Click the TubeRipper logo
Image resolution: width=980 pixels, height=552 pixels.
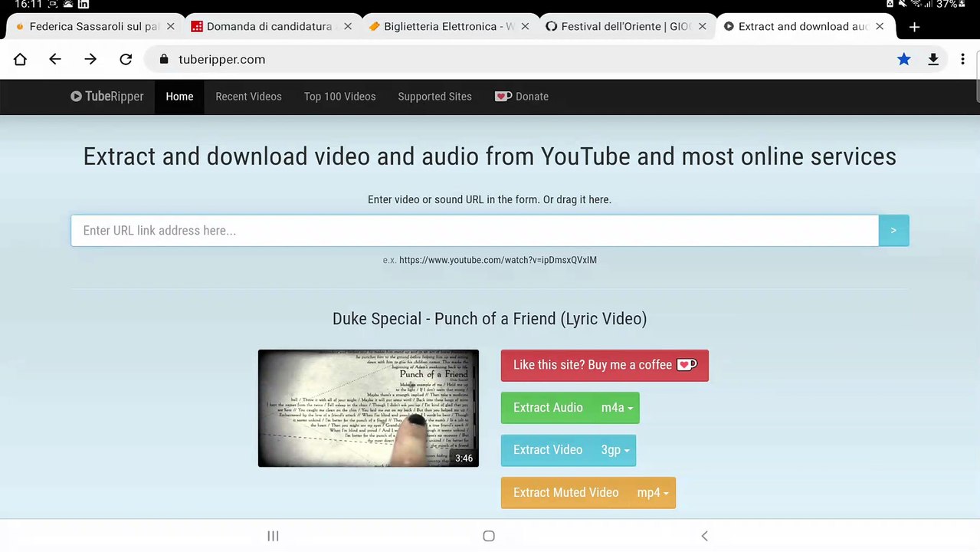click(x=107, y=97)
